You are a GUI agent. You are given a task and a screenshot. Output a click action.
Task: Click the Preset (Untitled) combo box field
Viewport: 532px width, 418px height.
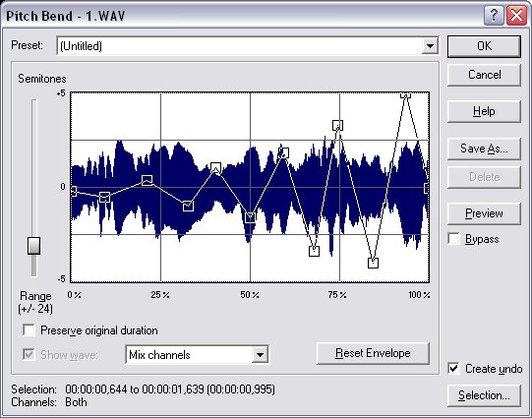point(248,46)
